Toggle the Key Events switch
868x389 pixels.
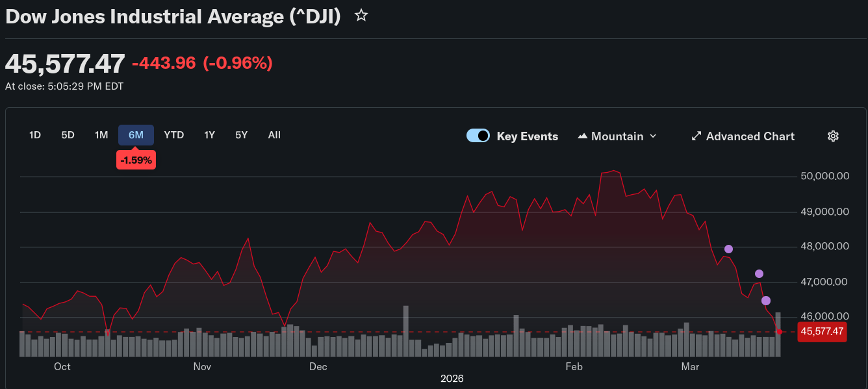click(478, 136)
